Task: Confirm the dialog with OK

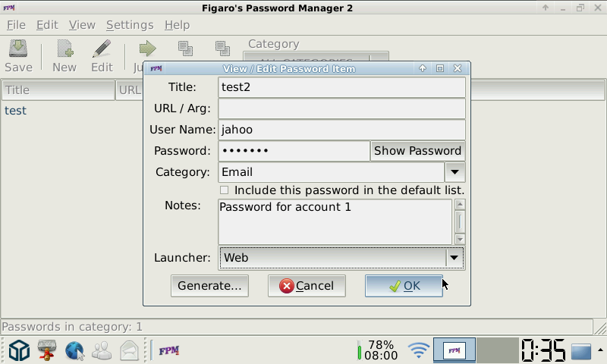Action: click(x=404, y=286)
